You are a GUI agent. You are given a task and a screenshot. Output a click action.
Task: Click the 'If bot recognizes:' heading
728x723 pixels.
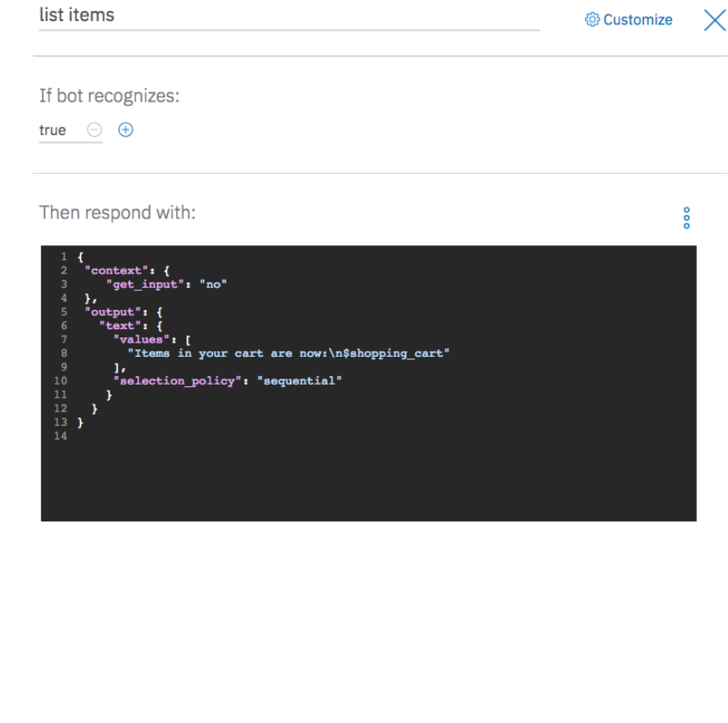pos(109,96)
